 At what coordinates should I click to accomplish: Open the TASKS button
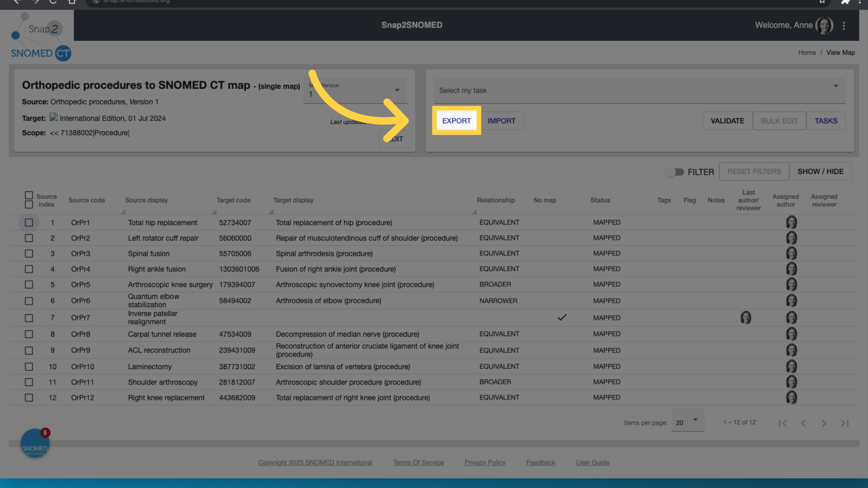(x=826, y=121)
